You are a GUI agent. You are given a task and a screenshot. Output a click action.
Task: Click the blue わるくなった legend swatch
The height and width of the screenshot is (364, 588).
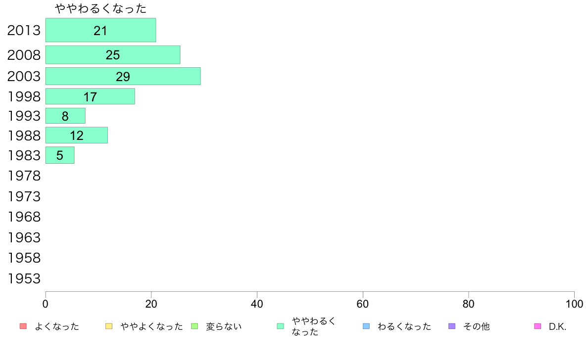coord(366,326)
